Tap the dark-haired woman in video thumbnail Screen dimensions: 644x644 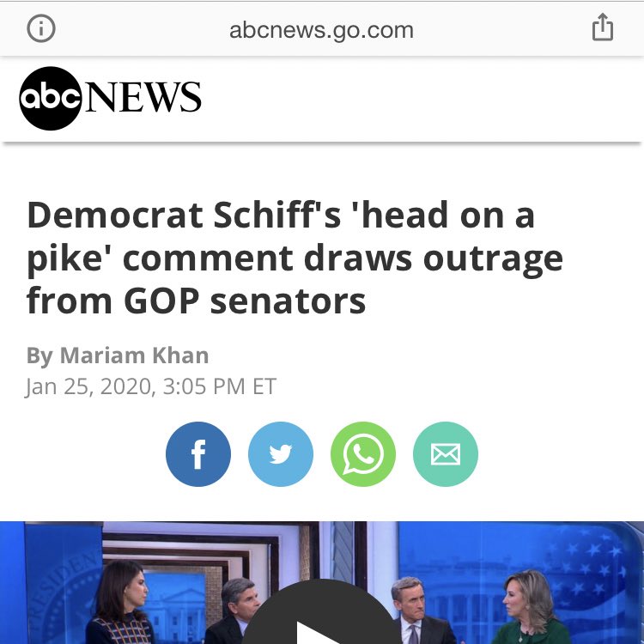(x=122, y=603)
